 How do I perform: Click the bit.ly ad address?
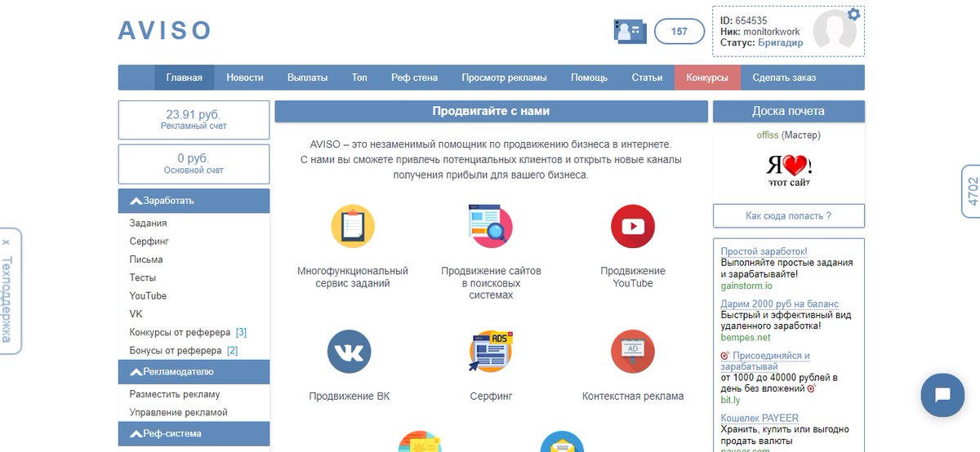tap(730, 401)
